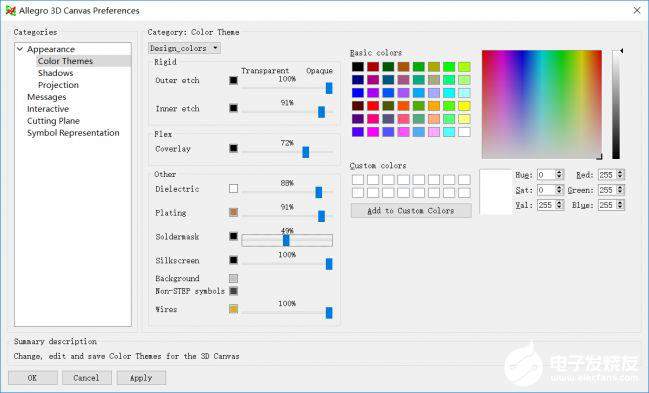Open the Plating color swatch

[233, 212]
